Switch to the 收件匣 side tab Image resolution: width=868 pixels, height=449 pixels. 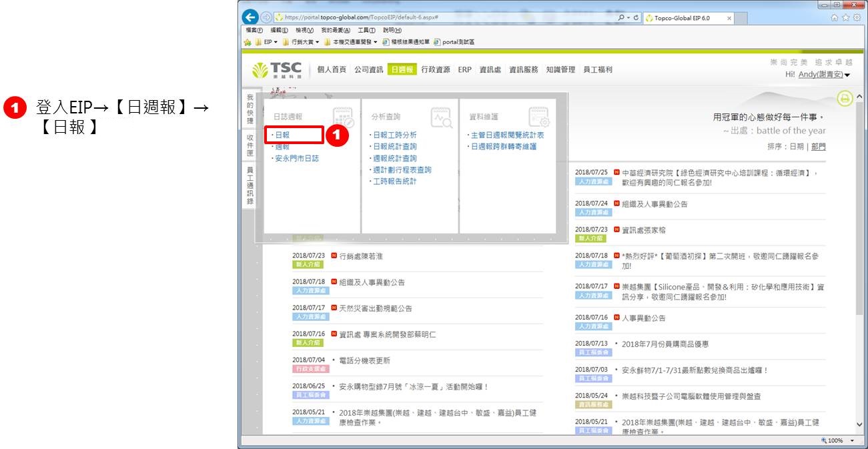250,145
